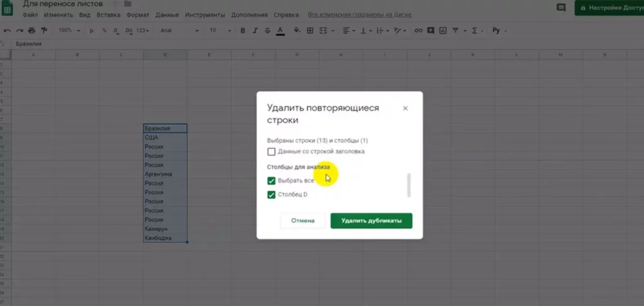Expand the filter views dropdown arrow

465,31
